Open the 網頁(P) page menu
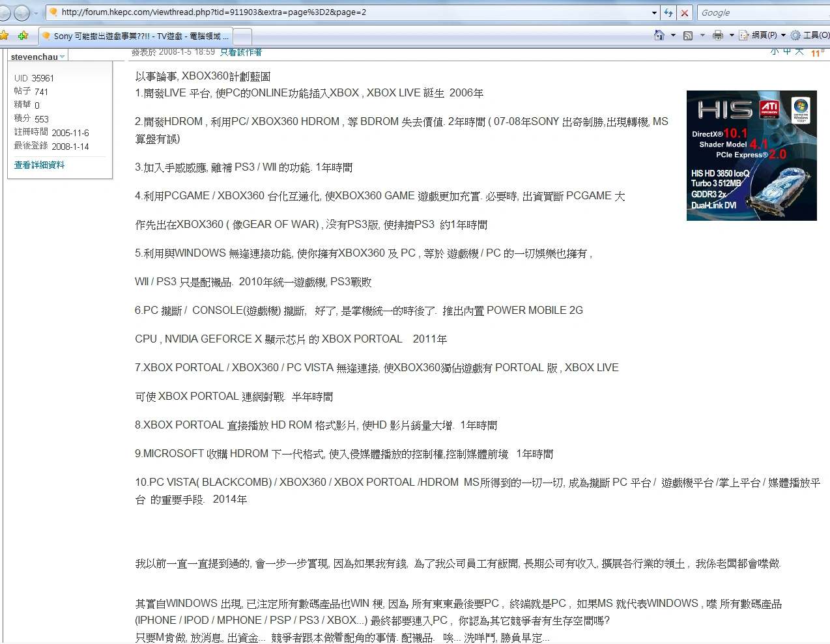830x644 pixels. pos(758,35)
